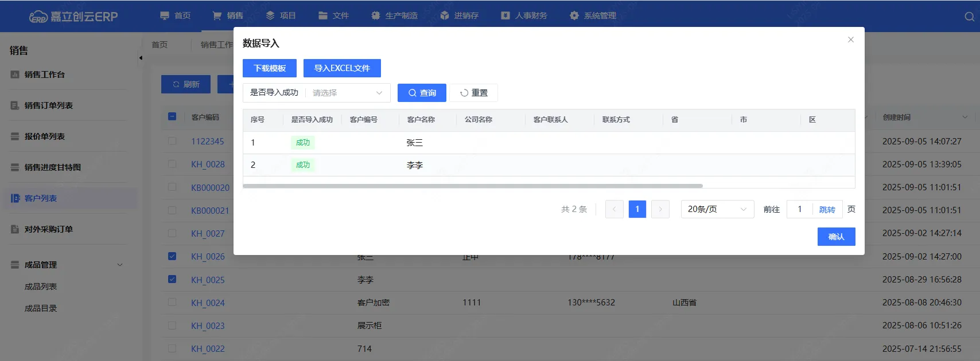This screenshot has width=980, height=361.
Task: Click the 销售进度甘特图 sidebar icon
Action: tap(15, 167)
